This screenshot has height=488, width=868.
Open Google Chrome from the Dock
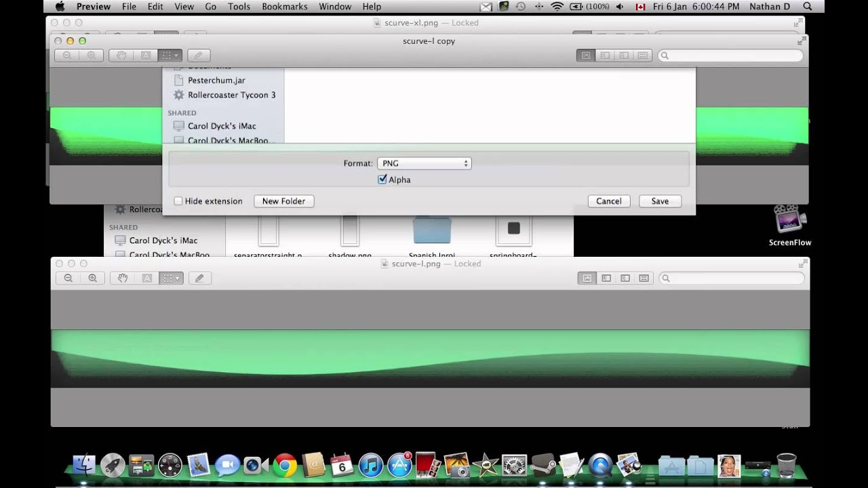point(285,466)
